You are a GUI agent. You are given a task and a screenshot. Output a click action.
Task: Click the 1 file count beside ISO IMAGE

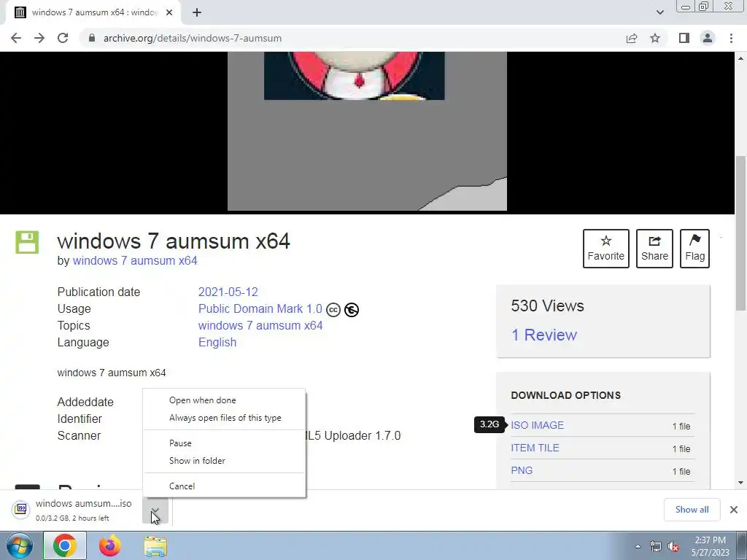coord(681,426)
